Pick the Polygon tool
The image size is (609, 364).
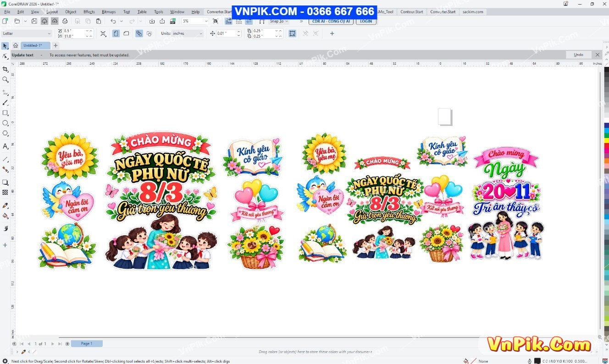click(5, 133)
